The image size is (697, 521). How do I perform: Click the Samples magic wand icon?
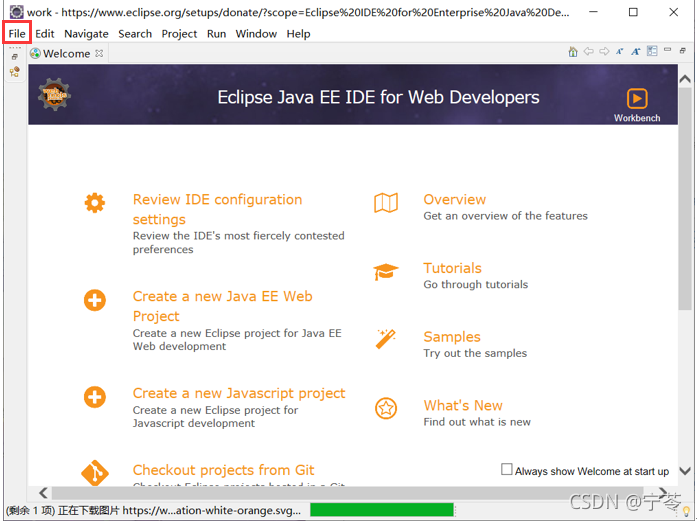click(385, 339)
